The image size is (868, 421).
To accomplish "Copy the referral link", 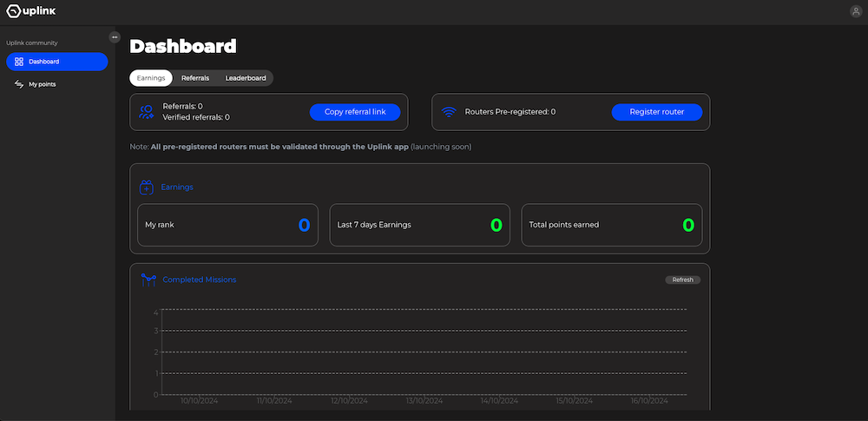I will pos(355,112).
